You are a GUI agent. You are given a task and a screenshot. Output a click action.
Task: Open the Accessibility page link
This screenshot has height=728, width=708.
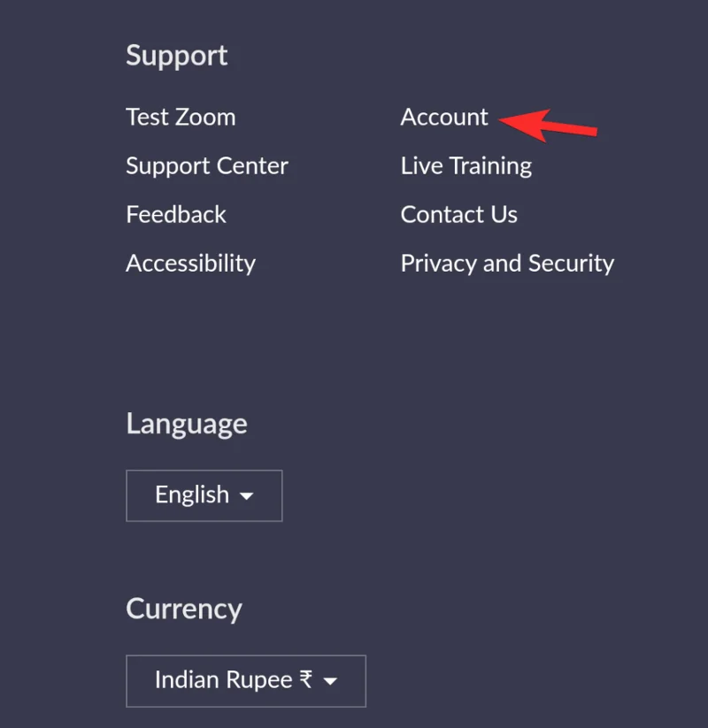point(190,263)
